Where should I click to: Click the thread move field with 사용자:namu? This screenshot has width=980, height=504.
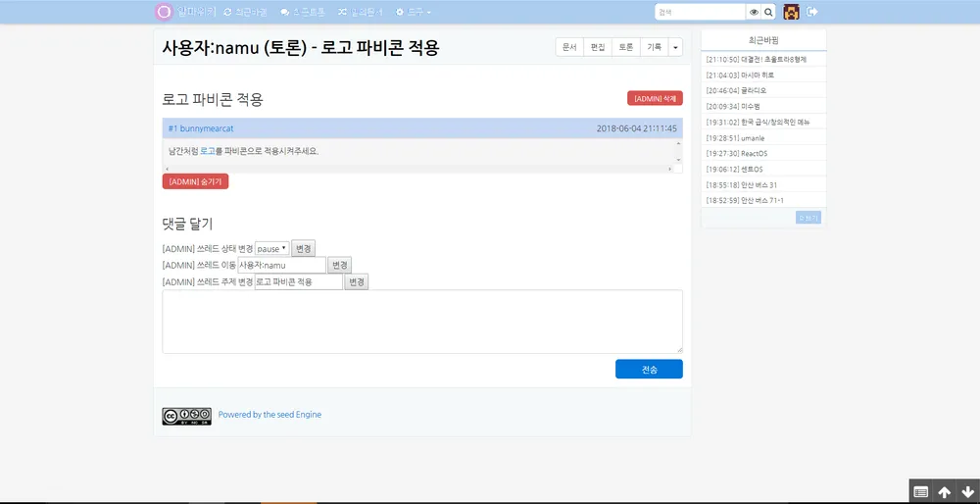pos(282,265)
